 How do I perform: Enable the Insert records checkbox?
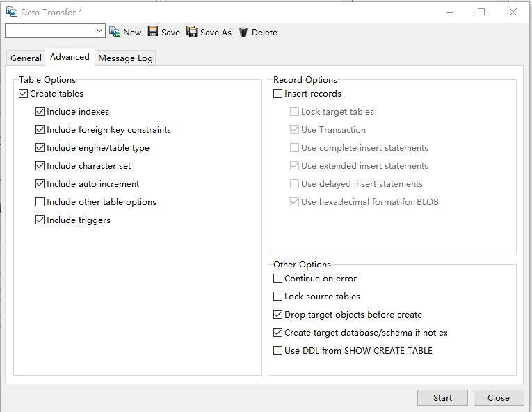click(x=277, y=94)
